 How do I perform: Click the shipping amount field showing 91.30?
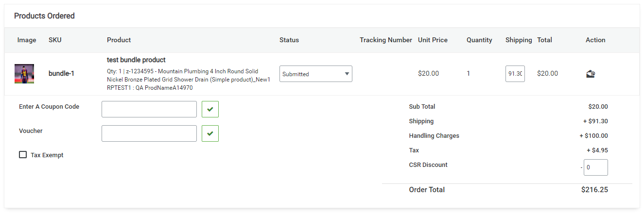(515, 74)
